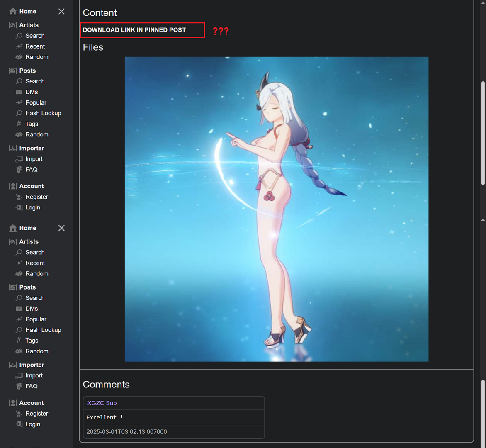Click dice icon for Posts Random, upper menu

[x=19, y=134]
